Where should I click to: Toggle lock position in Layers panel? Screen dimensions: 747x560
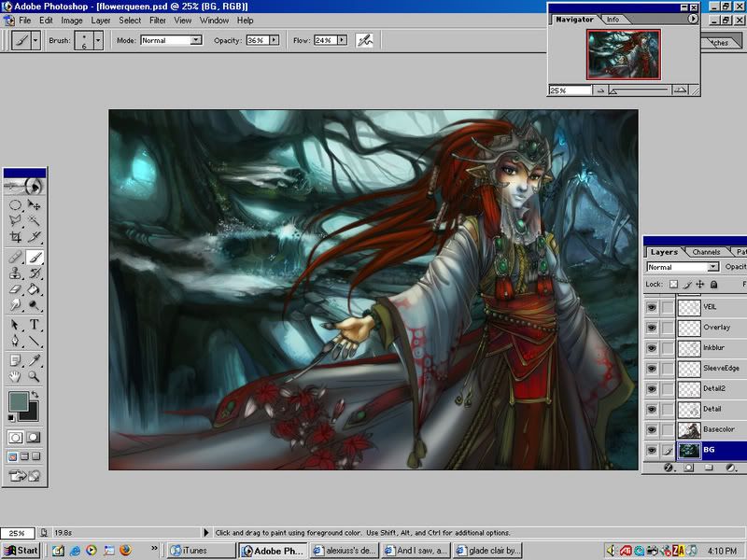coord(699,285)
